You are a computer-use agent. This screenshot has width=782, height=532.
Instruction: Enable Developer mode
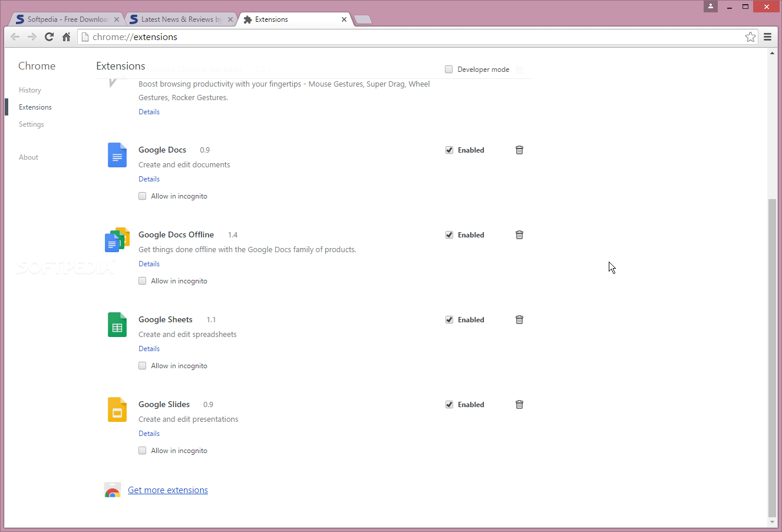tap(448, 69)
